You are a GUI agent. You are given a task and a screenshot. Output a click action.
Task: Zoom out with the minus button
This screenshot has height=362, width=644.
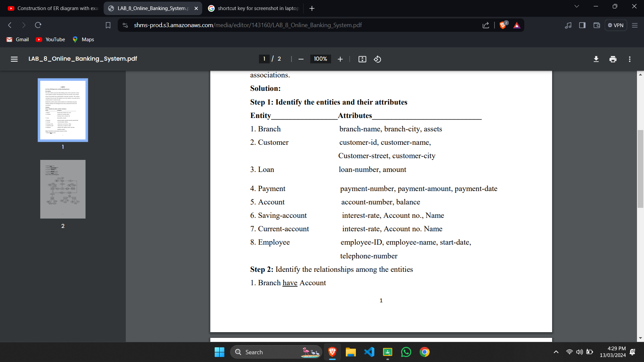tap(301, 59)
